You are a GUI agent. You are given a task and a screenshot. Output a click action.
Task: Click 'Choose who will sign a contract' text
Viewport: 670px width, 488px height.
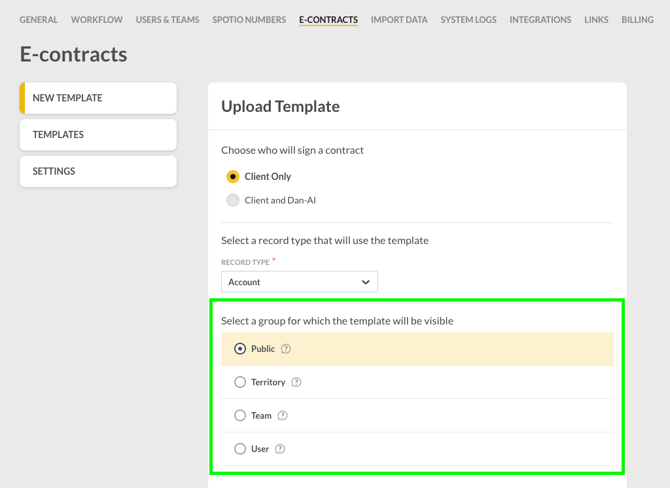(x=292, y=150)
